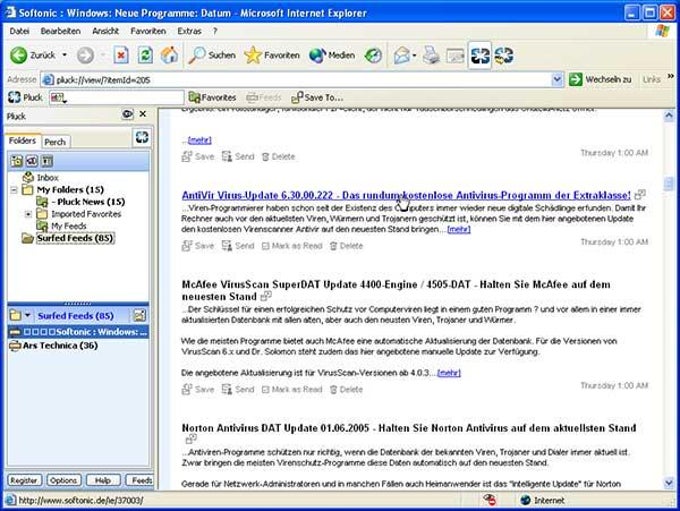Click the icon right of Surfed Feeds header
The width and height of the screenshot is (680, 511).
pos(140,315)
